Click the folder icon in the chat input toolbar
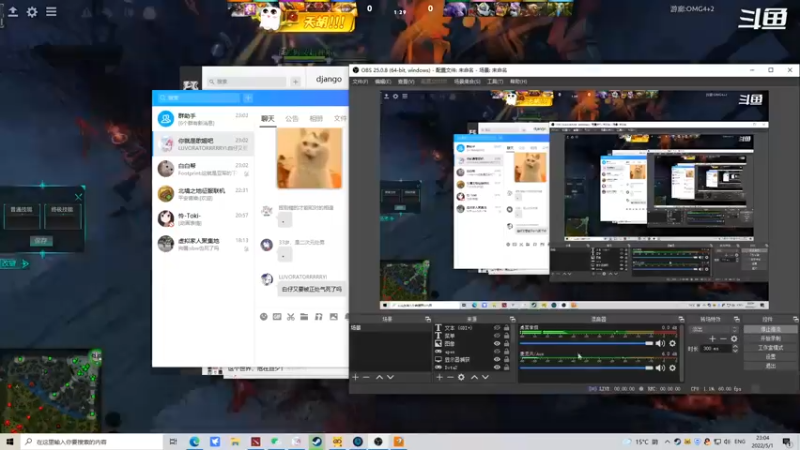The height and width of the screenshot is (450, 800). point(304,317)
